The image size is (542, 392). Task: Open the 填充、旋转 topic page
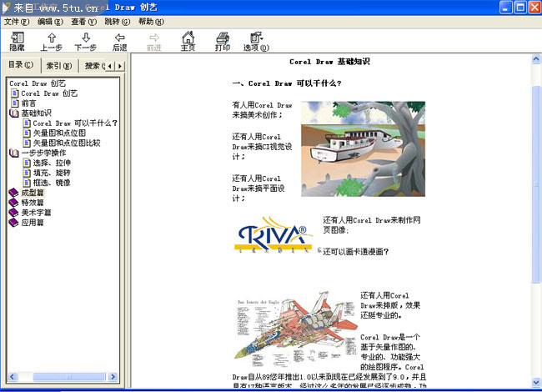tap(52, 173)
